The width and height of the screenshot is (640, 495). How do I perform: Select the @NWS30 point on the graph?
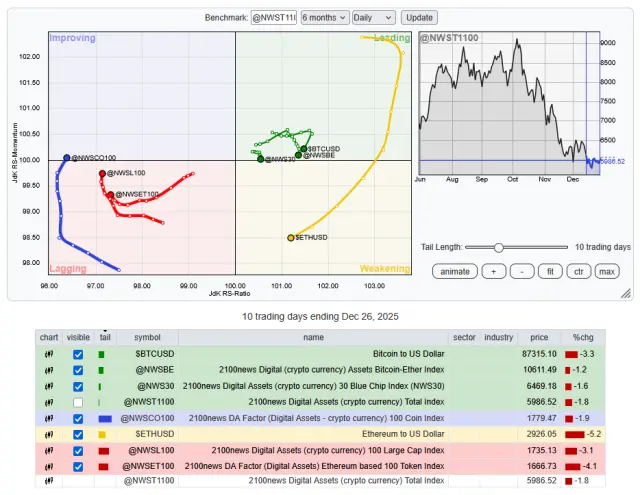point(260,159)
